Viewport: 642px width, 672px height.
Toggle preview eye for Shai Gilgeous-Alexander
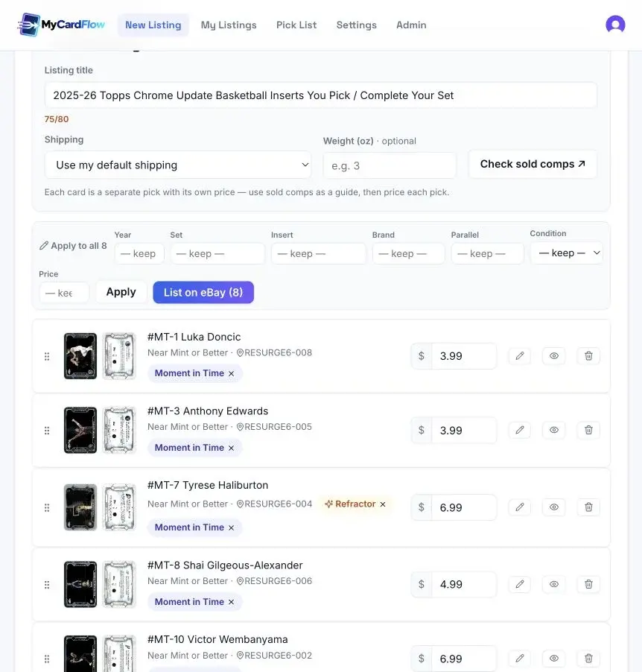[x=553, y=584]
